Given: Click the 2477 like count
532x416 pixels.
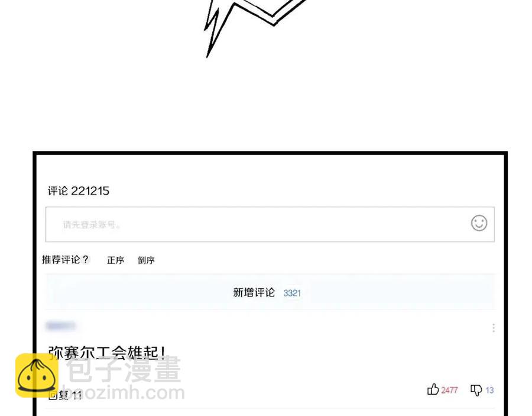Looking at the screenshot, I should coord(450,390).
